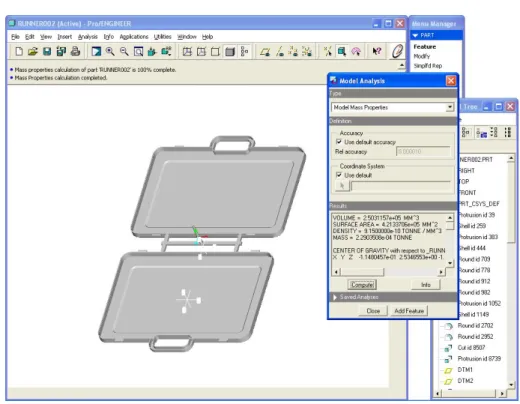Viewport: 520px width, 404px height.
Task: Save the model with the disk icon
Action: [47, 51]
